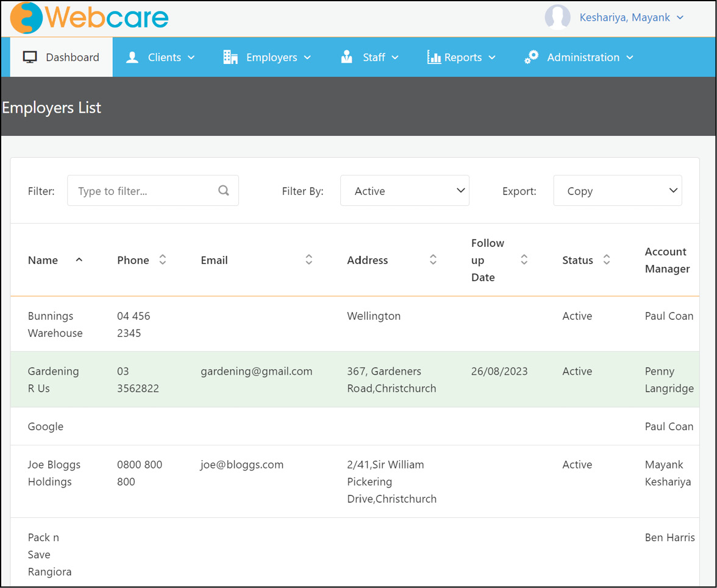Image resolution: width=717 pixels, height=588 pixels.
Task: Open the Filter By Active dropdown
Action: click(x=405, y=191)
